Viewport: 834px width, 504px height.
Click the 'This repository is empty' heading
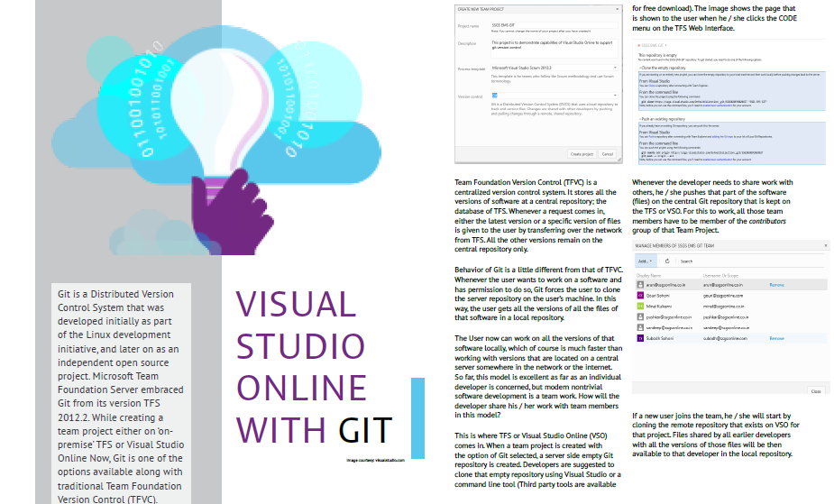(657, 55)
